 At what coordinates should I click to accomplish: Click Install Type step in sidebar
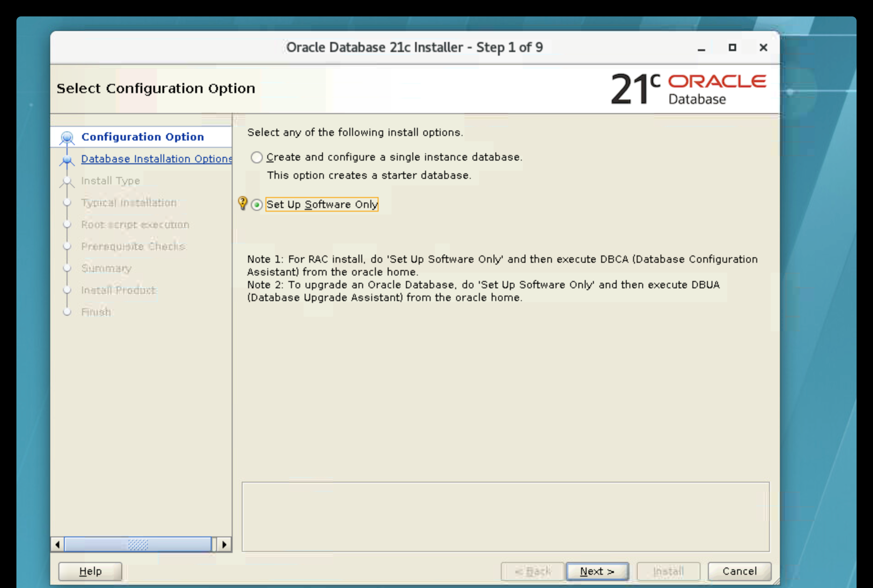(x=110, y=181)
